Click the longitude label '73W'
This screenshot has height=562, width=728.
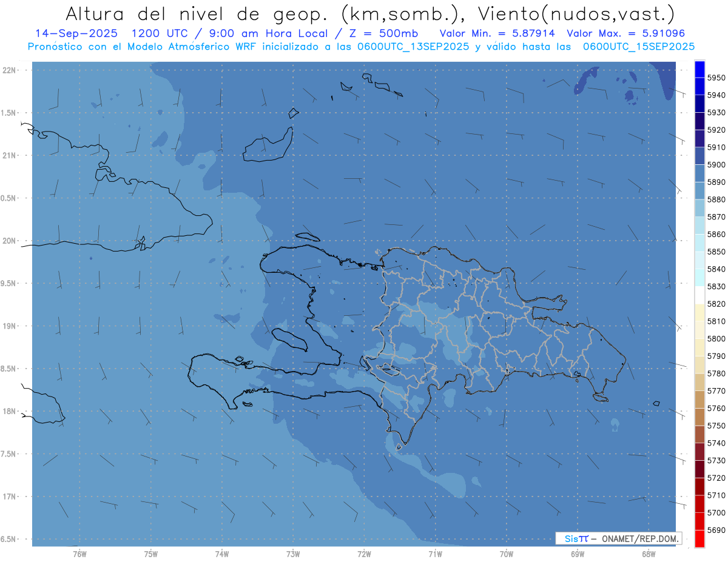pyautogui.click(x=293, y=554)
